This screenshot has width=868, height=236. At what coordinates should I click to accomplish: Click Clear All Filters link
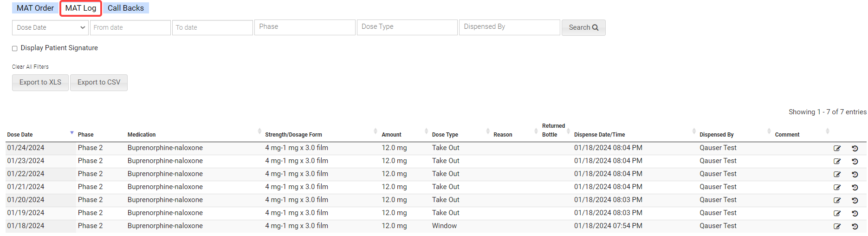click(x=30, y=67)
